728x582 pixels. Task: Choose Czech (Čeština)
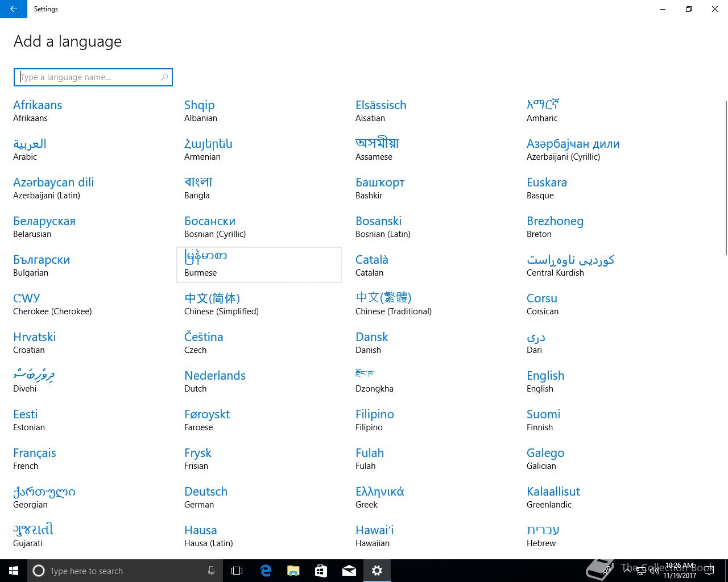(259, 343)
